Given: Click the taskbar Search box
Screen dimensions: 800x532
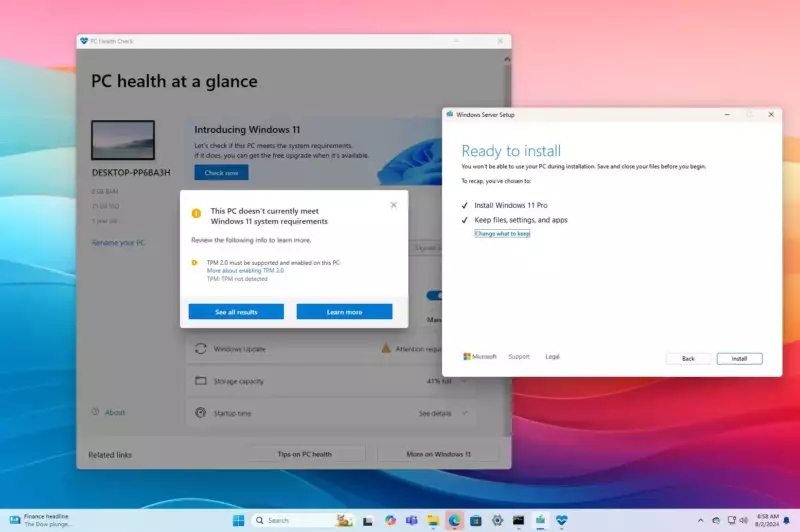Looking at the screenshot, I should click(303, 520).
